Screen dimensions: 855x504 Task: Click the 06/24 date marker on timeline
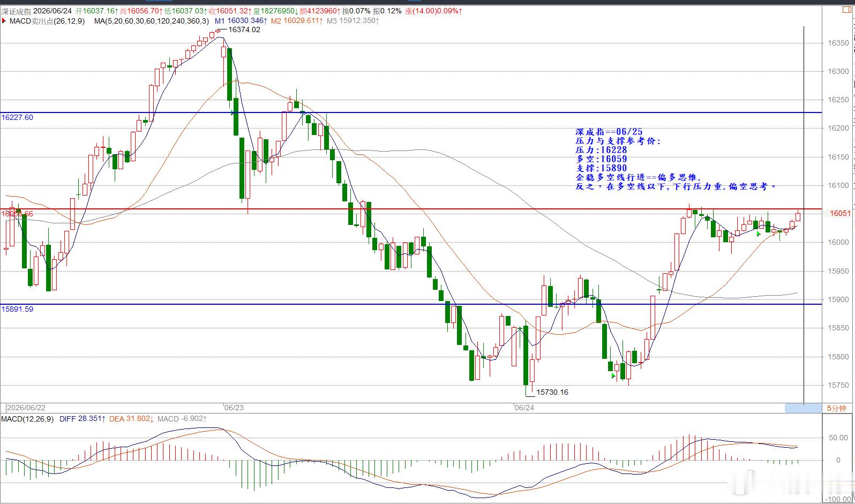click(x=524, y=408)
